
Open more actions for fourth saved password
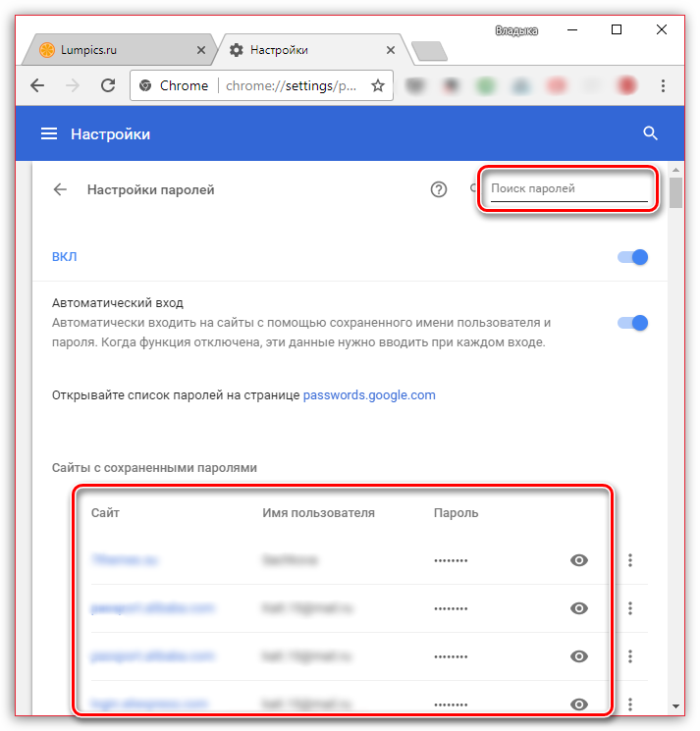[630, 704]
